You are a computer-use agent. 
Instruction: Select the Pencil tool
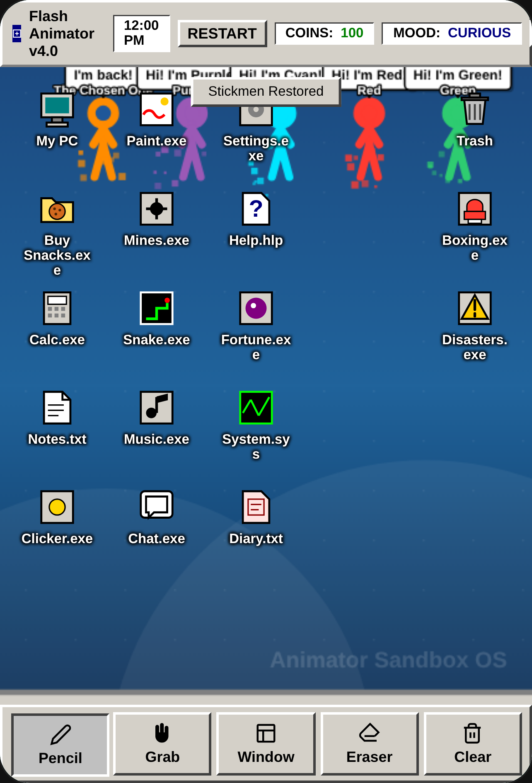(x=60, y=744)
